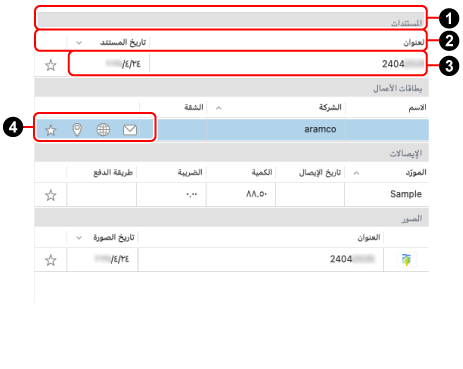The height and width of the screenshot is (369, 463).
Task: Sort by تاريخ المستند chevron
Action: [79, 43]
